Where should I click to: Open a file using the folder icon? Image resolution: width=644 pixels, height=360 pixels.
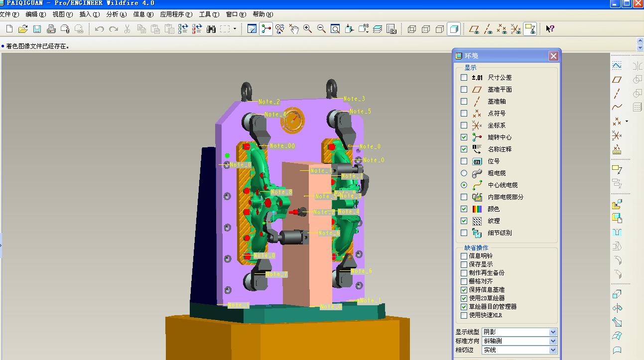click(23, 29)
